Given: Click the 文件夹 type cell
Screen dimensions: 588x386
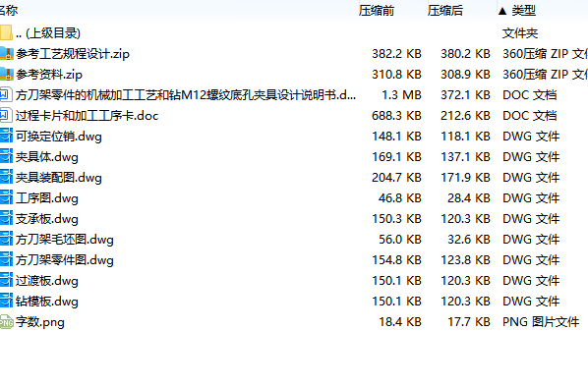Looking at the screenshot, I should coord(520,33).
